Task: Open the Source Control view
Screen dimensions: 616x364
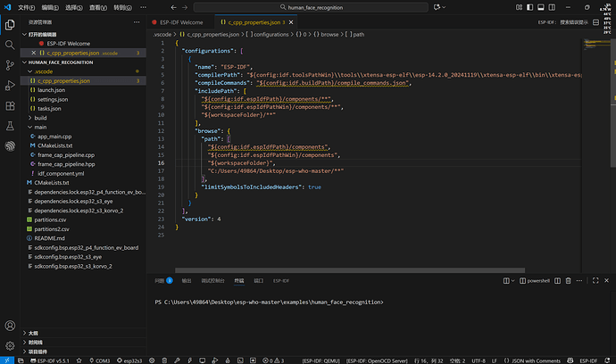Action: pyautogui.click(x=11, y=64)
